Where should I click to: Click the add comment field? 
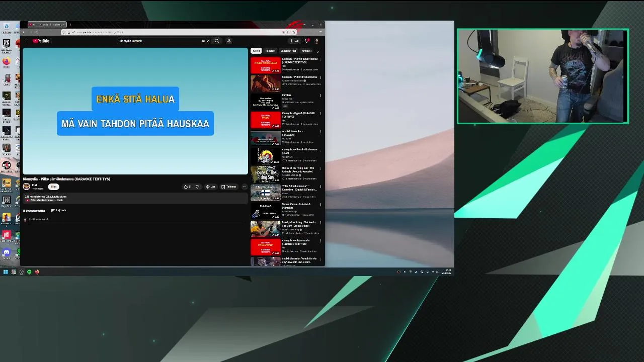pos(136,219)
